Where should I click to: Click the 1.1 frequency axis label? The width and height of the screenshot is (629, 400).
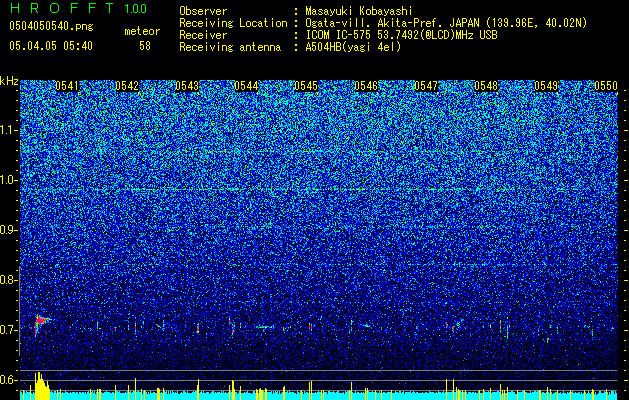pyautogui.click(x=8, y=130)
